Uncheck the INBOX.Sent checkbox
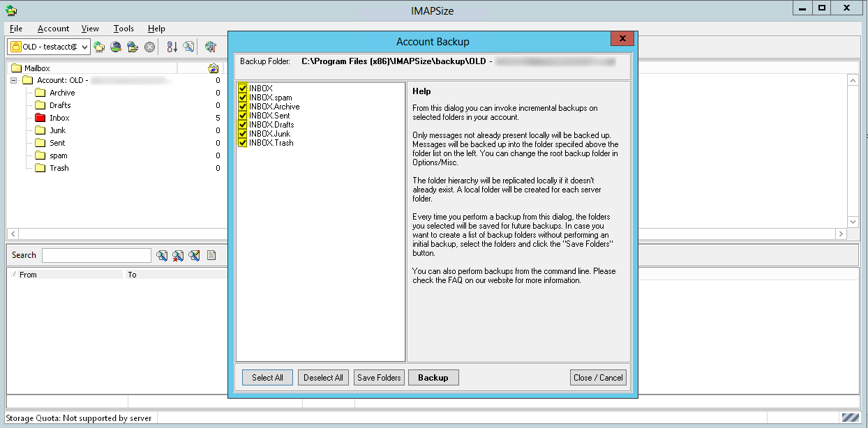The width and height of the screenshot is (868, 428). [243, 116]
